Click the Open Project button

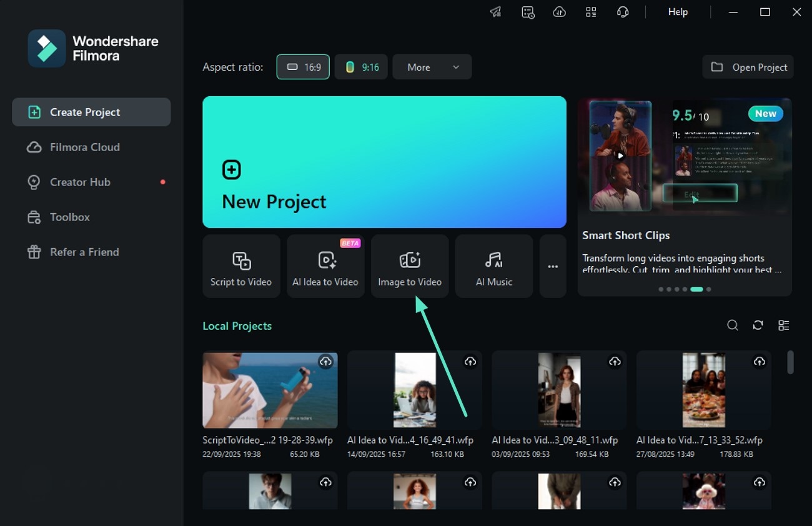pos(748,67)
